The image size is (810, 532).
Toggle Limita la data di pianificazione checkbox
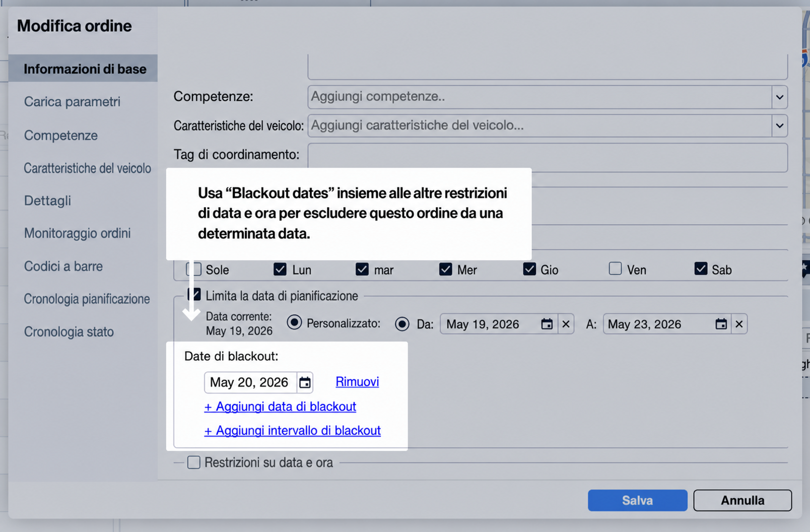194,295
